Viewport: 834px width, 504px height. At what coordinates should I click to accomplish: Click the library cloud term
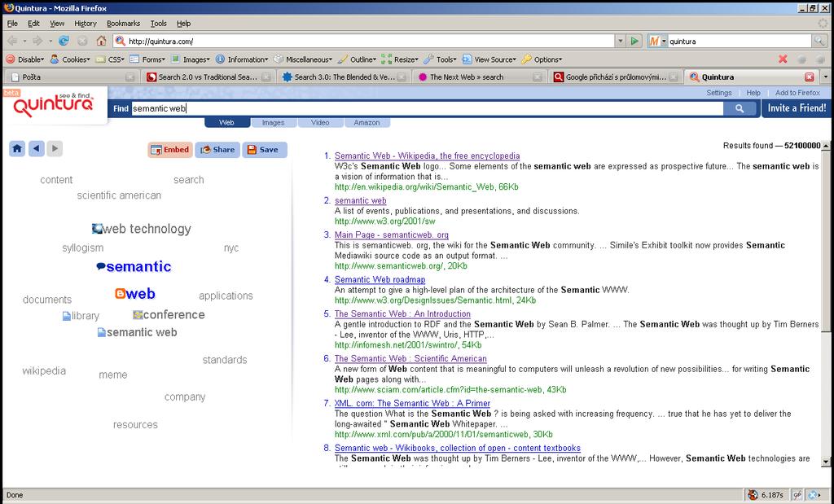coord(81,316)
